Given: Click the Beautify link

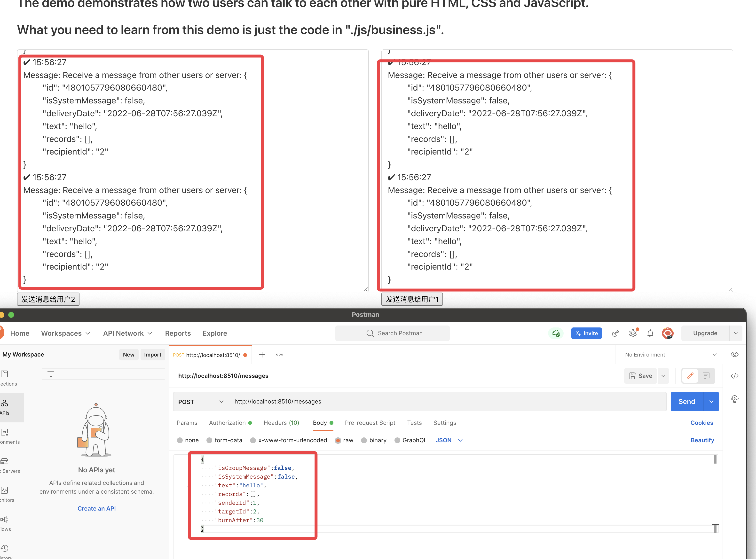Looking at the screenshot, I should (702, 440).
